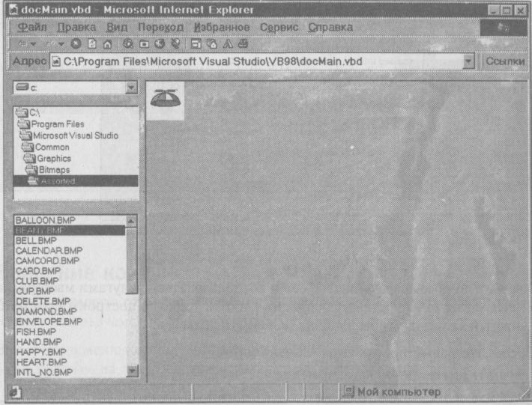Select BELL.BMP in file list

point(36,240)
